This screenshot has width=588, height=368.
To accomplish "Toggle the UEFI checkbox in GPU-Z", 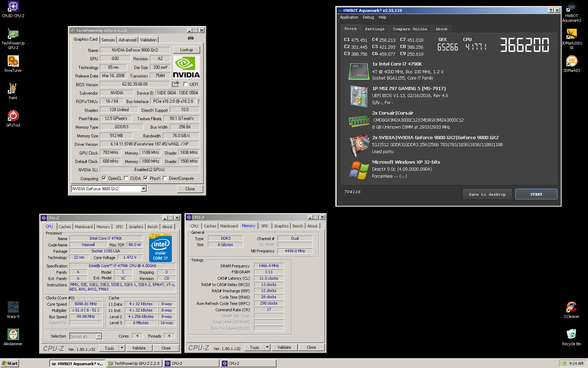I will pyautogui.click(x=185, y=84).
